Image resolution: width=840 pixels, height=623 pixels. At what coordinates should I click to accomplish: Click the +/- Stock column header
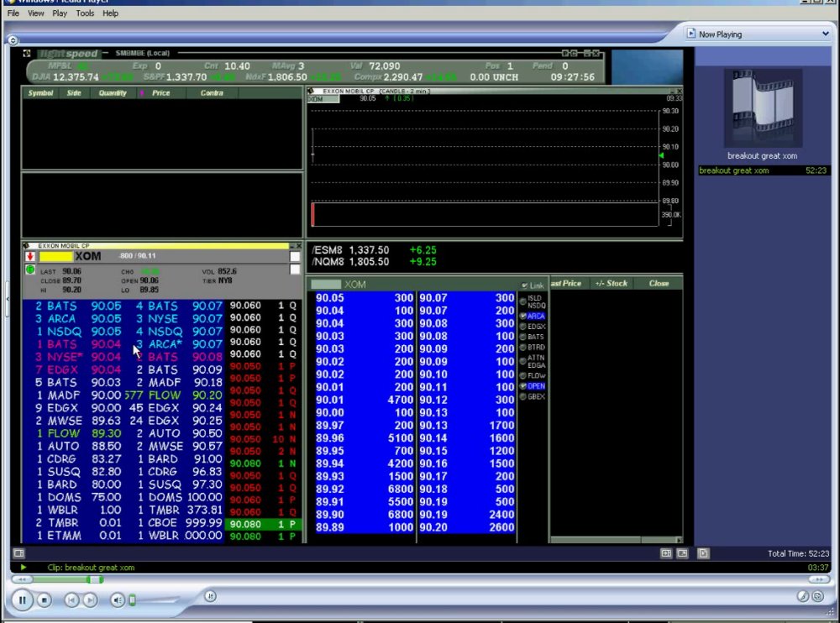[x=612, y=284]
